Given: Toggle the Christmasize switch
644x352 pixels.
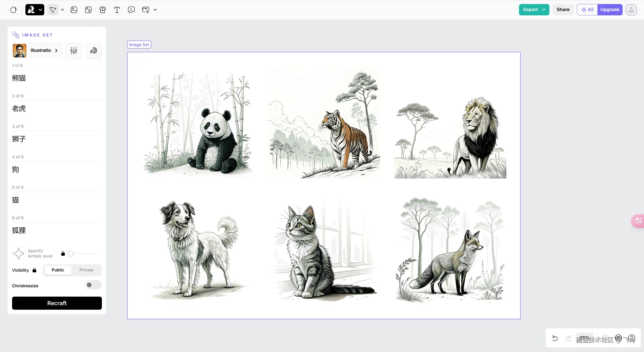Looking at the screenshot, I should point(93,285).
